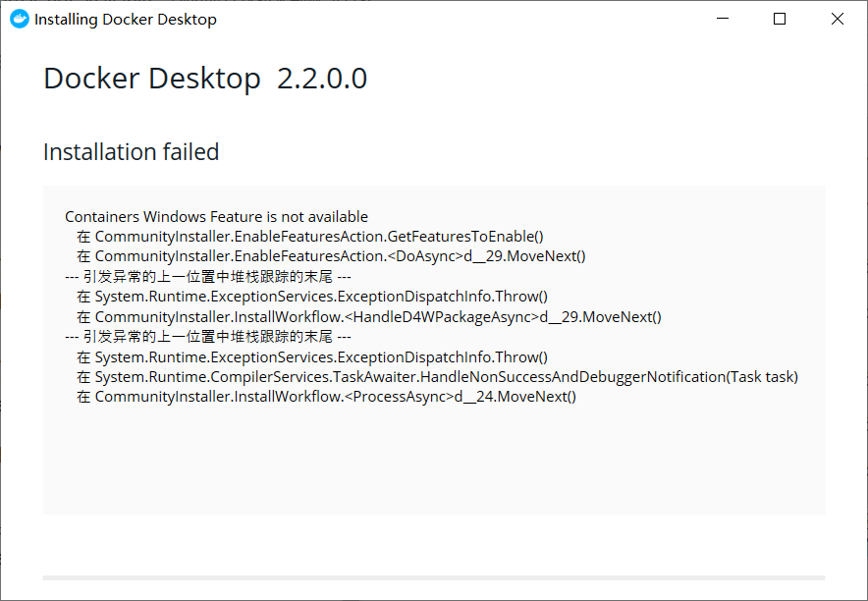The height and width of the screenshot is (601, 868).
Task: Click the Containers Windows Feature is not available line
Action: 216,216
